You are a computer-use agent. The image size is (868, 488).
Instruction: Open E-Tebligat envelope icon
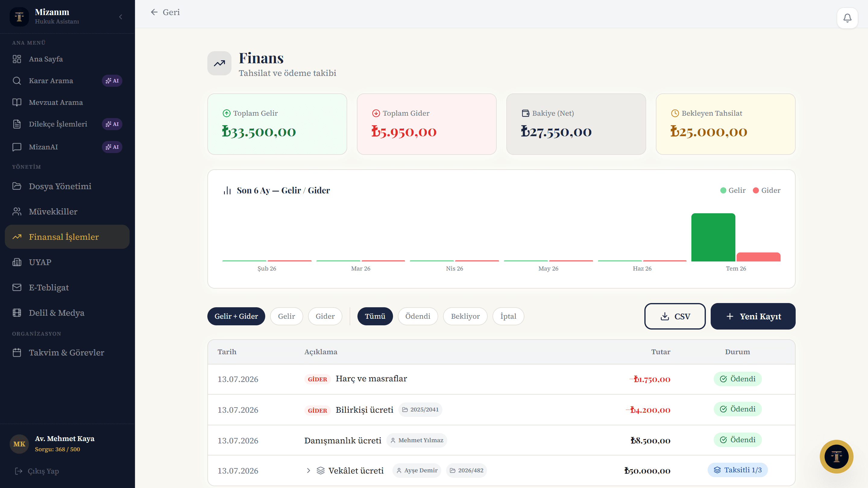point(17,287)
